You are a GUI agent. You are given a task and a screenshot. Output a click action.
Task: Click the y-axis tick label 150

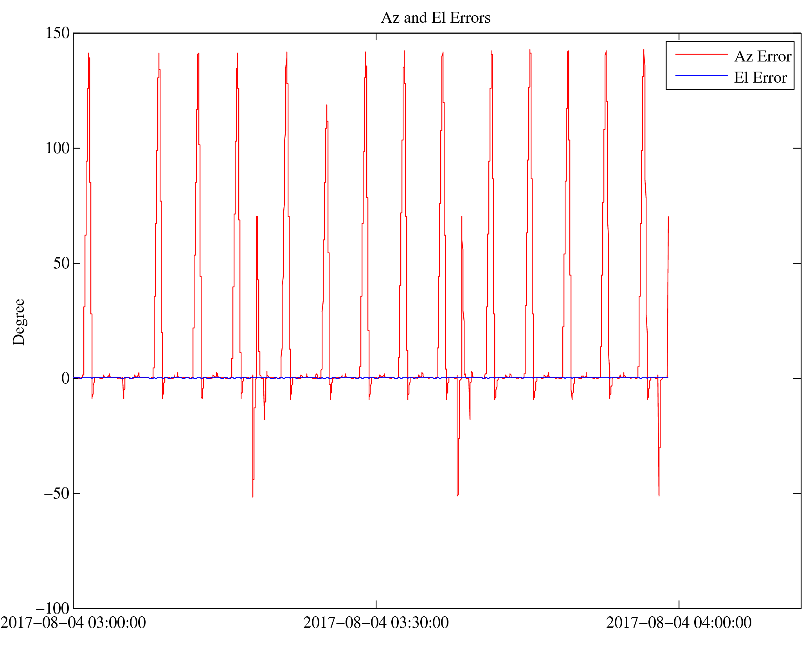point(58,33)
